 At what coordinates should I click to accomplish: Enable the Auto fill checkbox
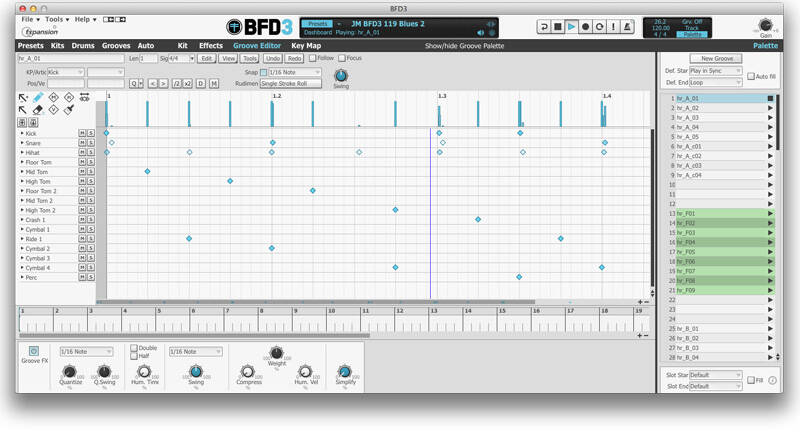pos(751,76)
